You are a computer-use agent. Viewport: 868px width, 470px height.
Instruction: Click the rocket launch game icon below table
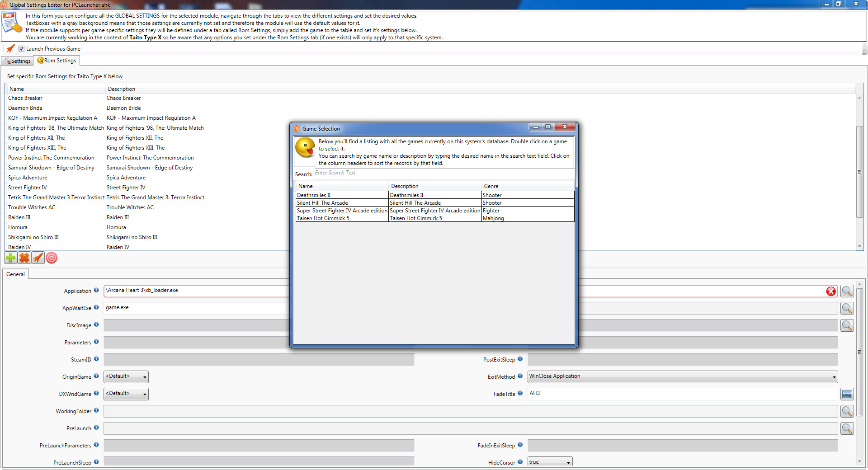coord(38,258)
